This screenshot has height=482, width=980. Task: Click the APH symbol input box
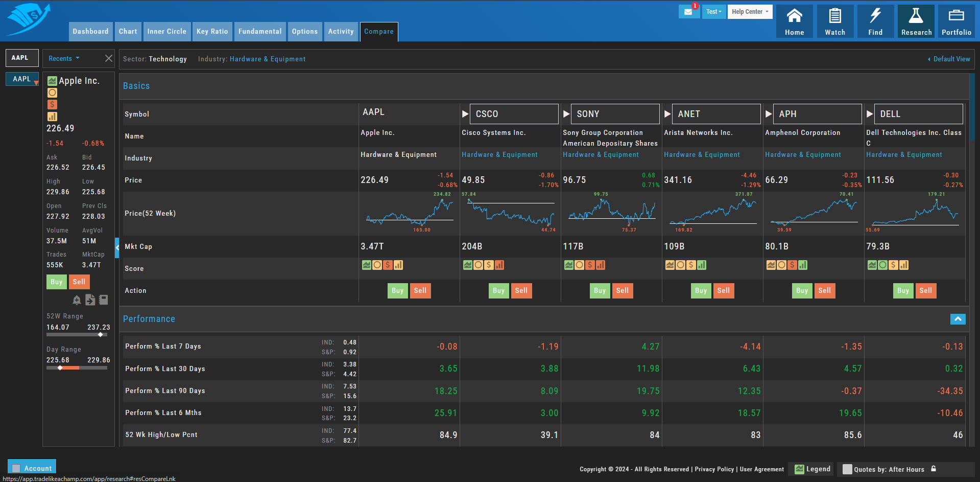coord(818,114)
